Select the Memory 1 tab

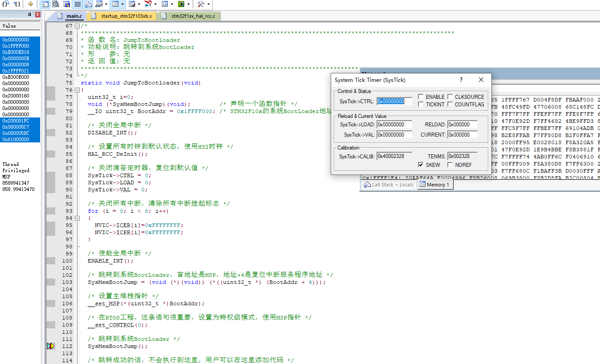coord(435,185)
